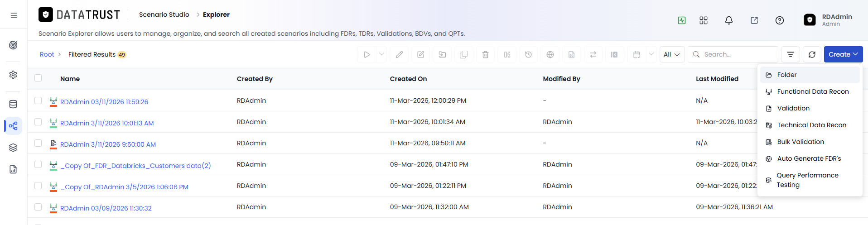
Task: Click the Modified By column header
Action: [561, 79]
